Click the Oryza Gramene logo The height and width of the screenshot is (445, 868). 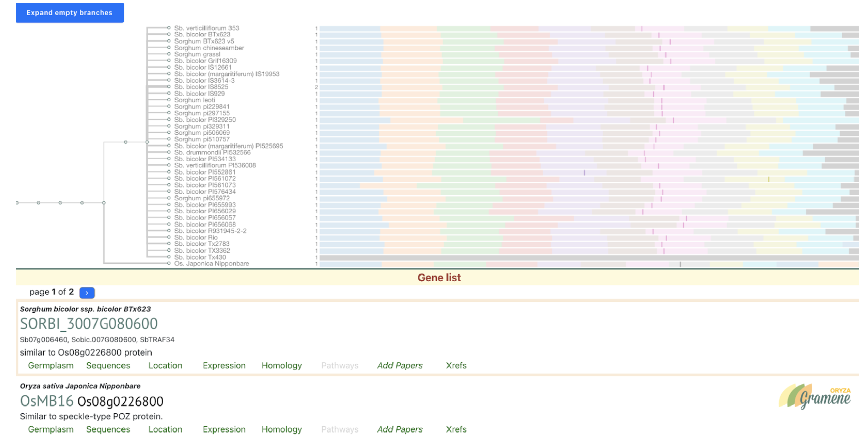coord(815,397)
